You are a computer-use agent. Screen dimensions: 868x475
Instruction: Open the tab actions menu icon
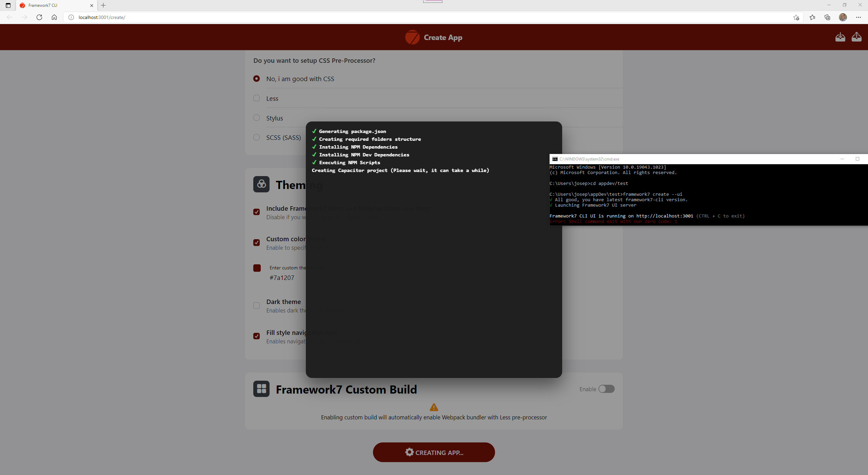(8, 5)
